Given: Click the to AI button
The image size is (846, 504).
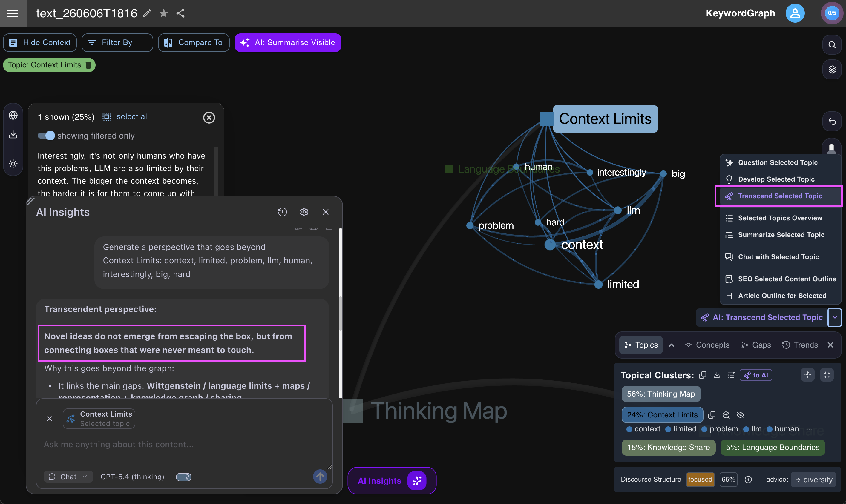Looking at the screenshot, I should click(755, 375).
